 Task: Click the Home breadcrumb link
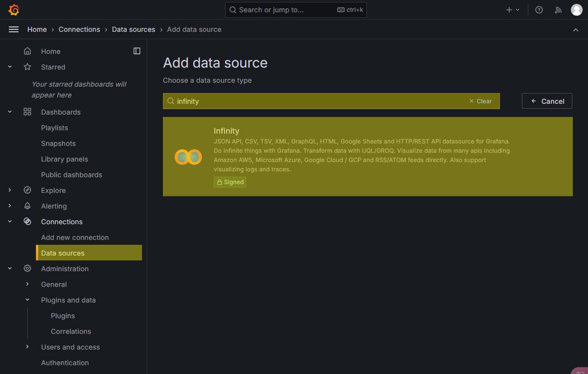pos(37,29)
